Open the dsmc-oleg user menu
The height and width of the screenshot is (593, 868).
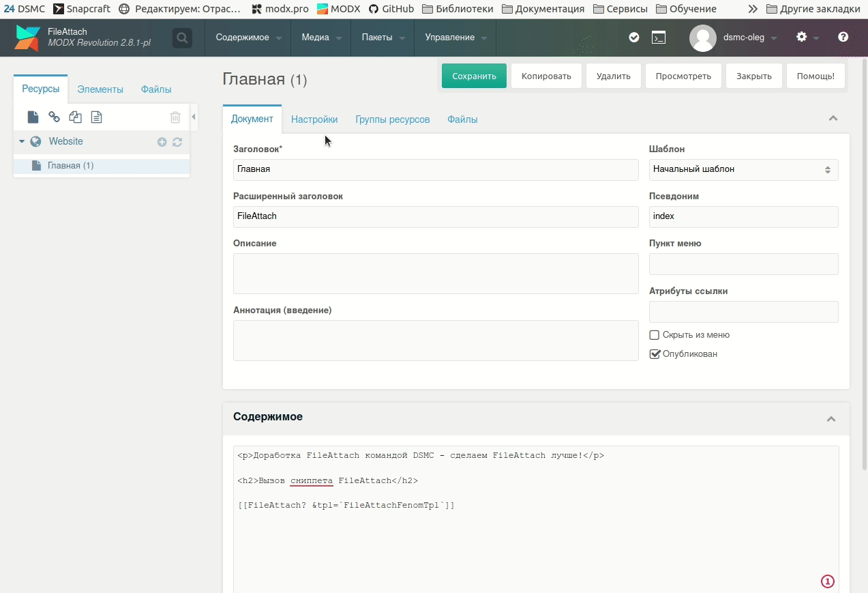(x=750, y=38)
